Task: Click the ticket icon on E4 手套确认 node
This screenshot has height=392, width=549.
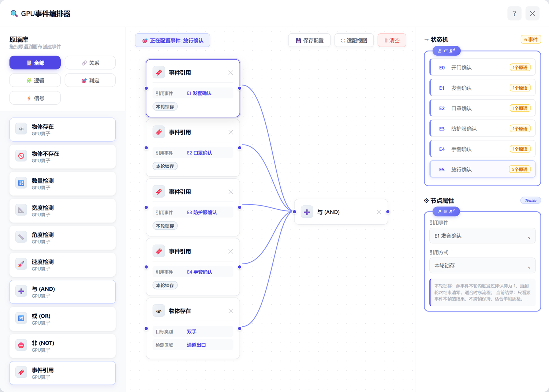Action: (159, 251)
